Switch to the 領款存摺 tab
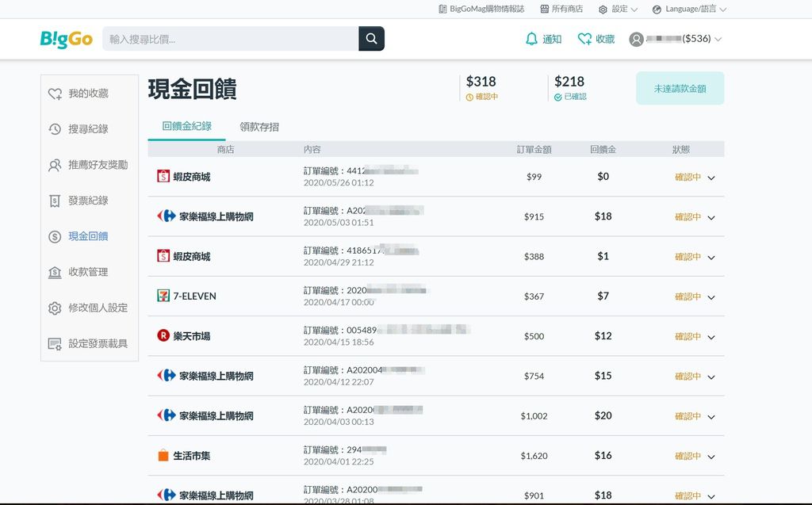 coord(259,127)
